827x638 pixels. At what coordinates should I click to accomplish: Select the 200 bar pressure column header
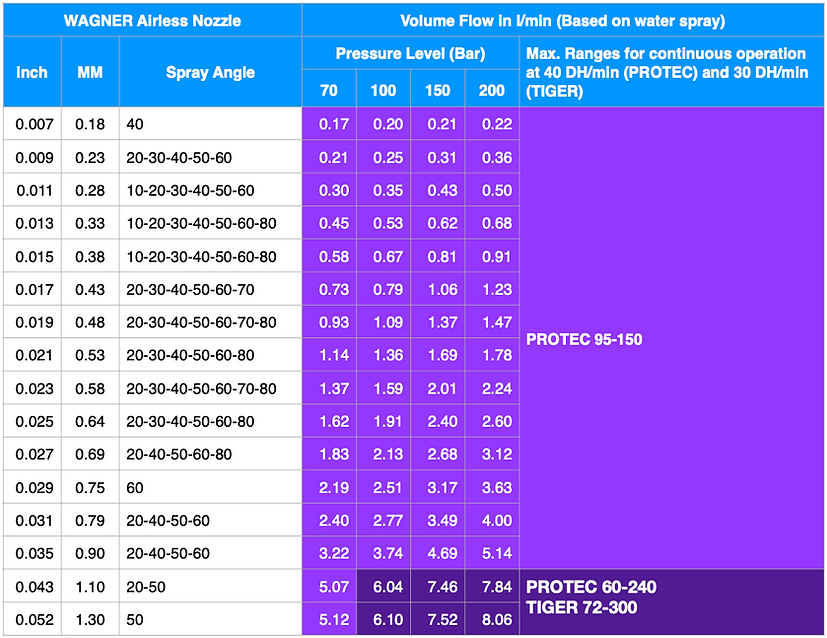tap(492, 90)
